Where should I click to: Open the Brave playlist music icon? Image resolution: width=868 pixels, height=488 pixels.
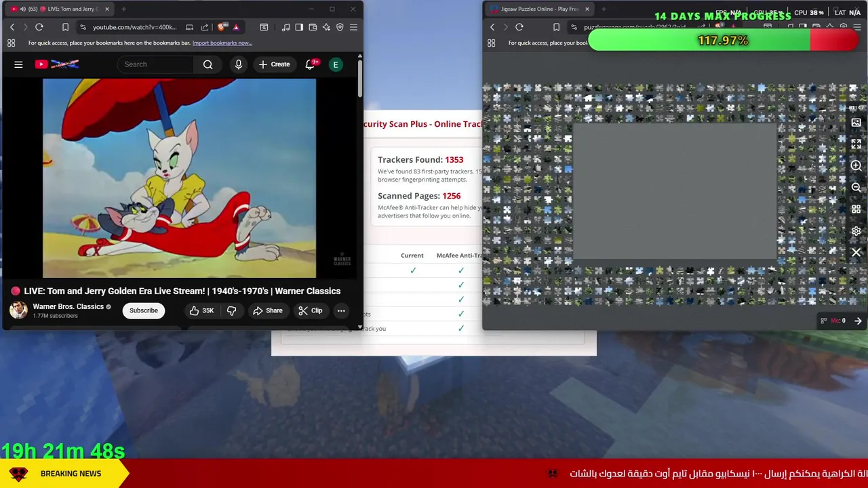tap(285, 27)
